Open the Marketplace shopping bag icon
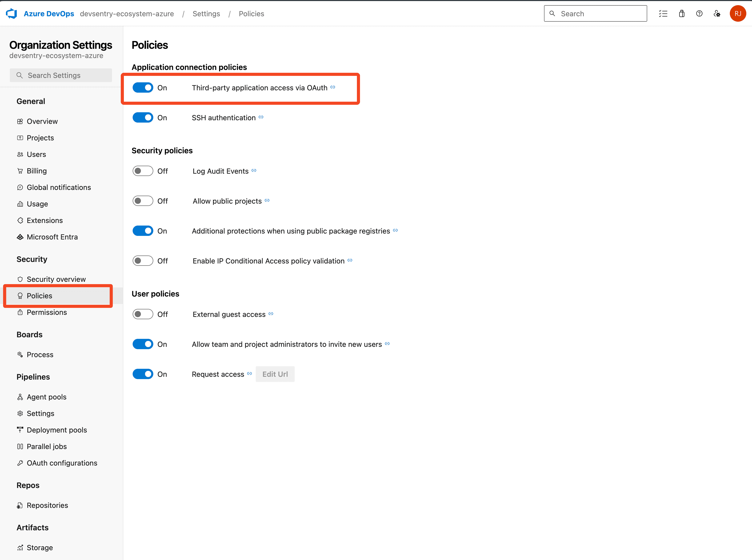The height and width of the screenshot is (560, 752). pos(682,14)
